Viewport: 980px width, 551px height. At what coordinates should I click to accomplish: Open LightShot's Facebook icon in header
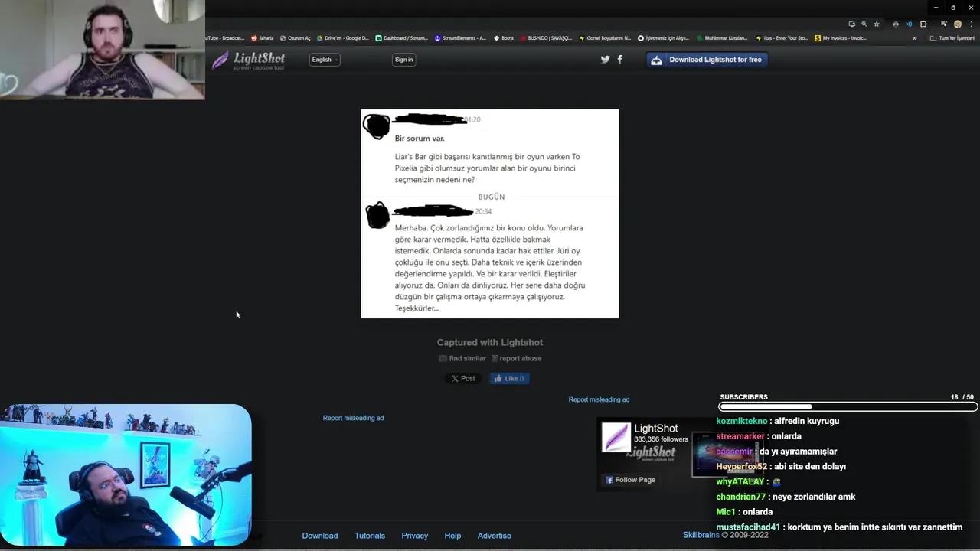click(619, 60)
